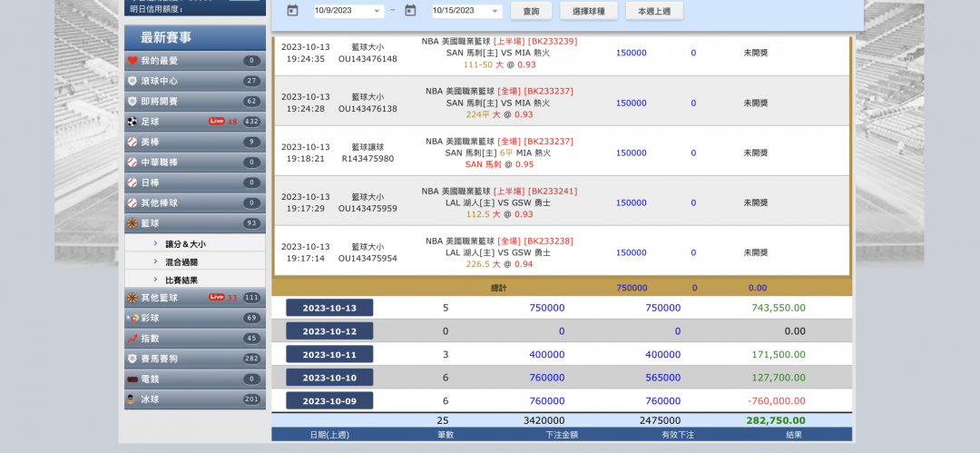Click the gamepad icon beside 電競
The image size is (980, 453).
(132, 379)
